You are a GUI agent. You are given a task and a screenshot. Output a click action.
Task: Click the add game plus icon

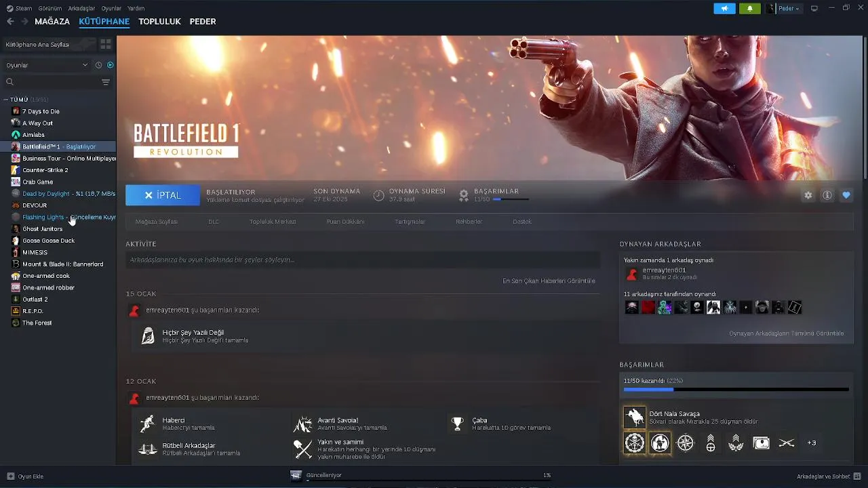(10, 476)
